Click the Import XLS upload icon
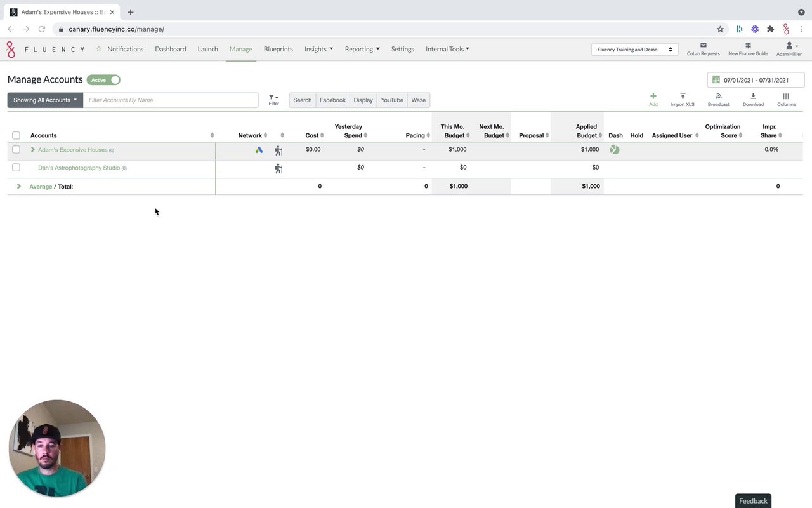Image resolution: width=812 pixels, height=508 pixels. pos(683,96)
